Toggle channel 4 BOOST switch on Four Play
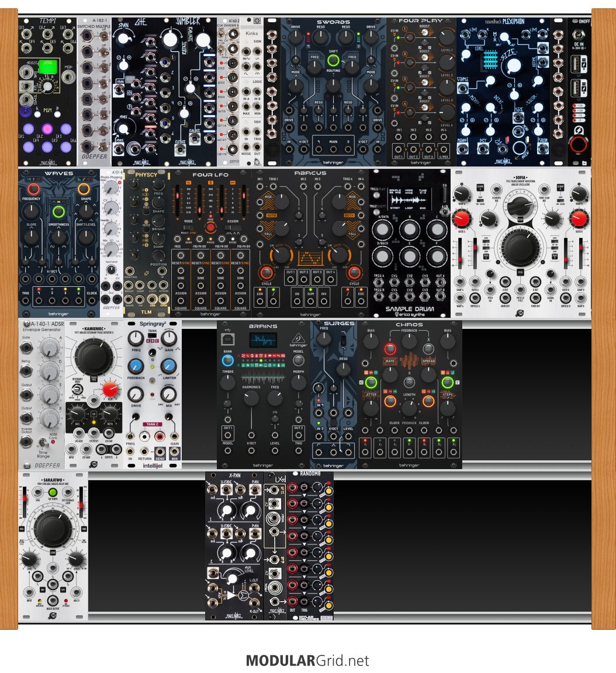Screen dimensions: 616x673 click(424, 107)
